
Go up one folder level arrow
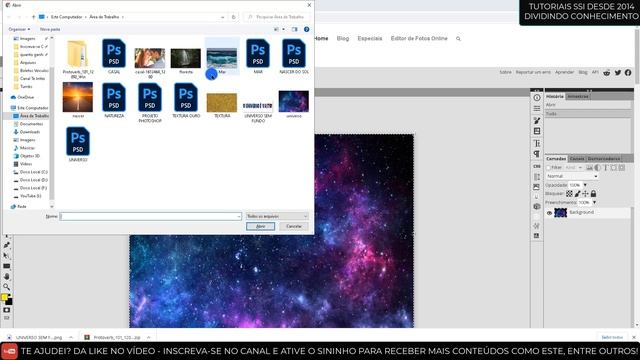click(33, 17)
